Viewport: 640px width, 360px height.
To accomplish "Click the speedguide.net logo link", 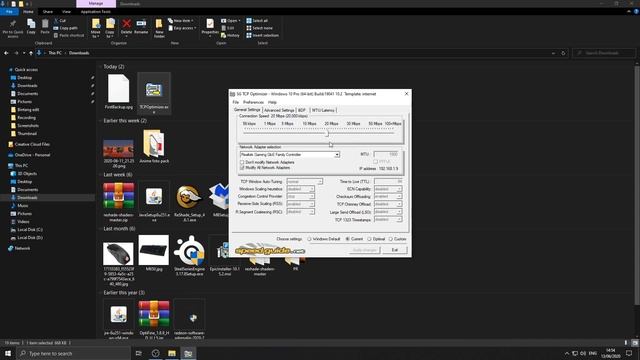I will pos(269,250).
